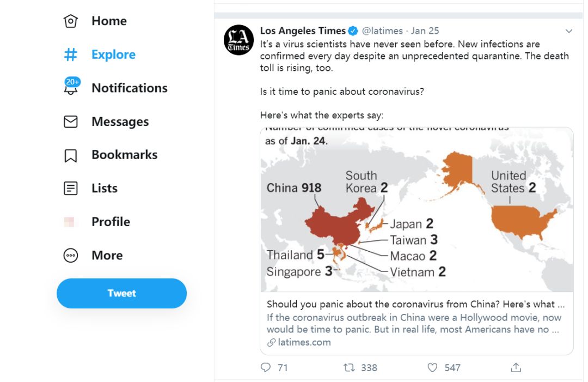Click the Home house icon

70,21
